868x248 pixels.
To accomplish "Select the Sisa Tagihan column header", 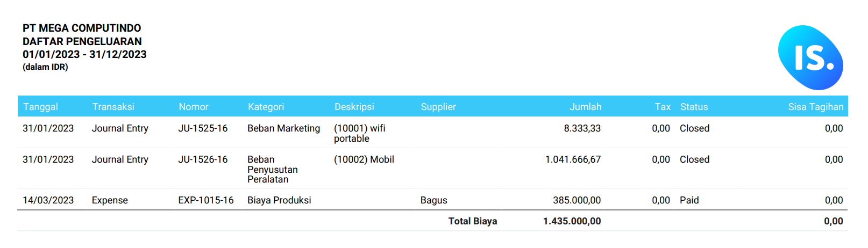I will 815,107.
